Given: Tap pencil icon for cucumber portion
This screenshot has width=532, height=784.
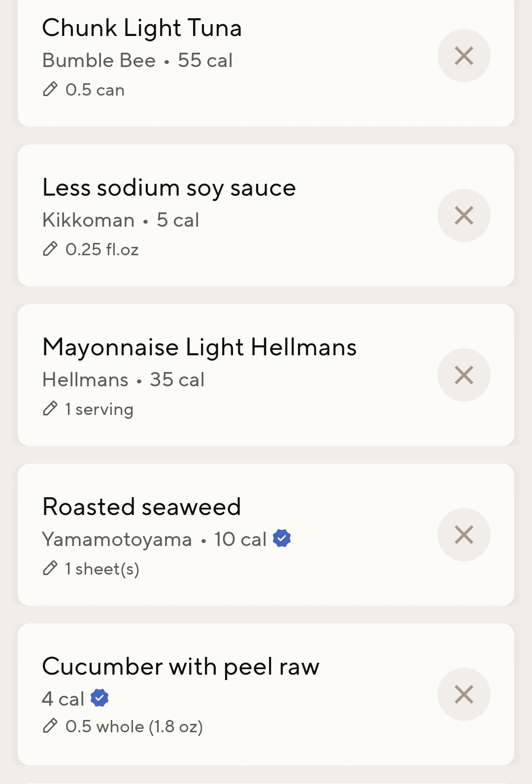Looking at the screenshot, I should [50, 726].
